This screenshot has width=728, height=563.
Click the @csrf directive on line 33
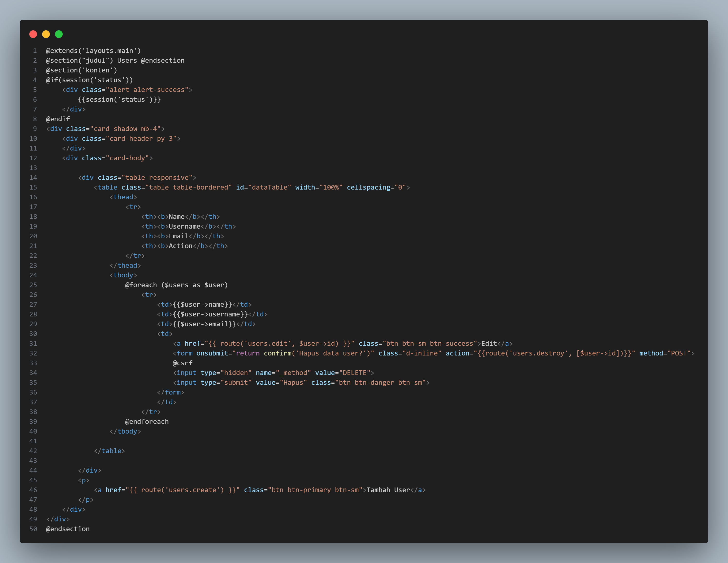pyautogui.click(x=182, y=363)
